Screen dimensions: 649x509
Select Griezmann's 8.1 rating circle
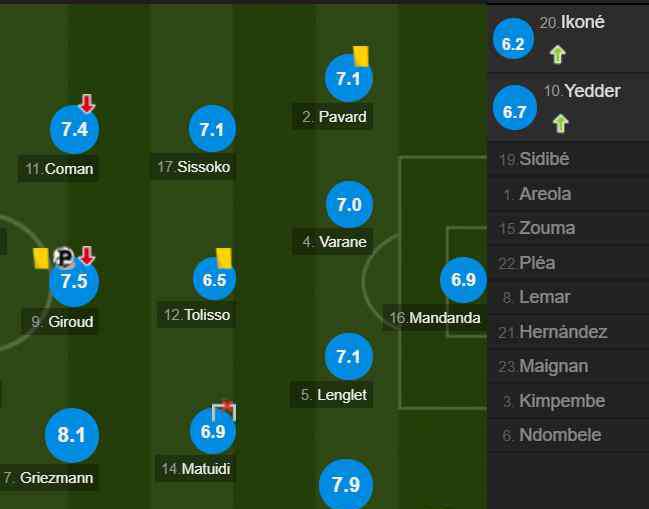(x=72, y=435)
